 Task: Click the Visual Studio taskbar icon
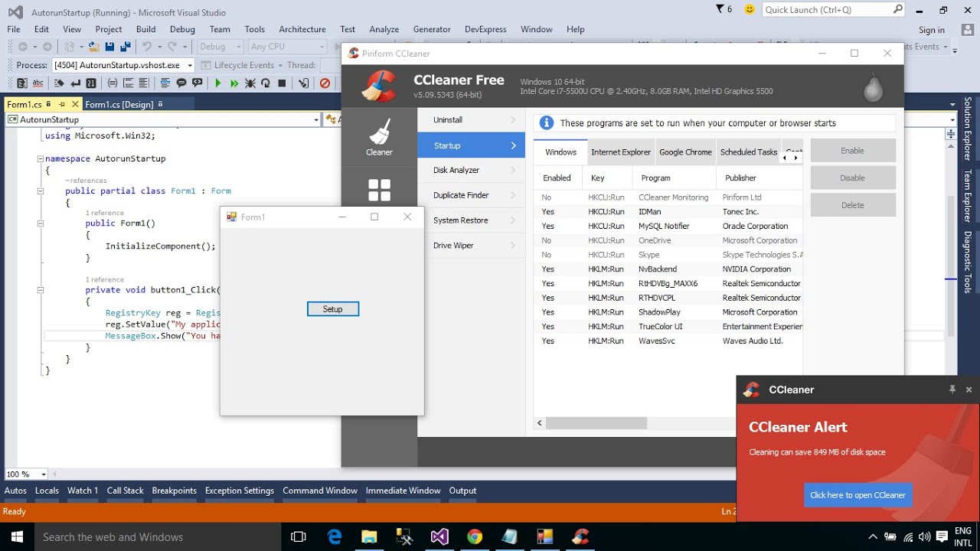(x=439, y=536)
